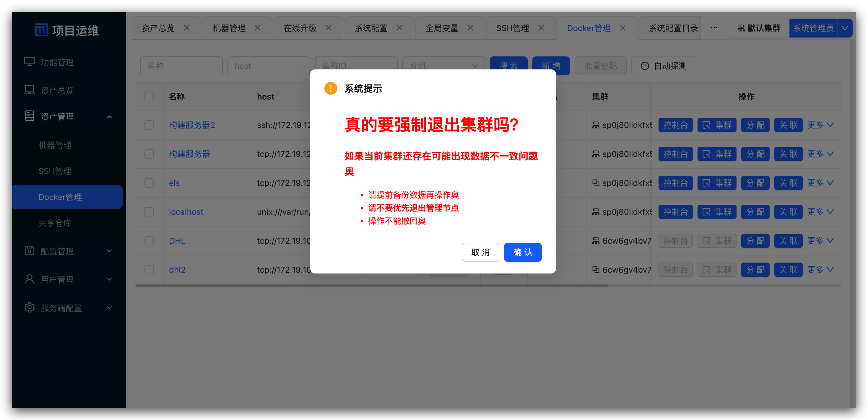The image size is (868, 420).
Task: Click the 服务端配置 gear icon
Action: tap(29, 307)
